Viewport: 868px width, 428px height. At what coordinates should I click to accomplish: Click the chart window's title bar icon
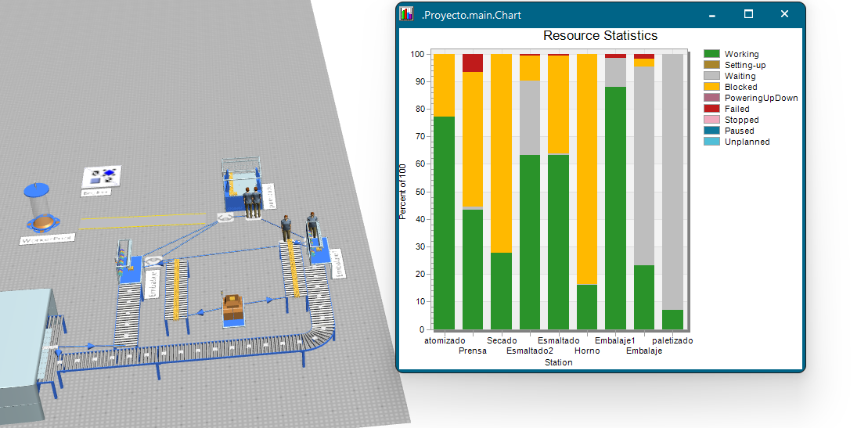coord(406,14)
